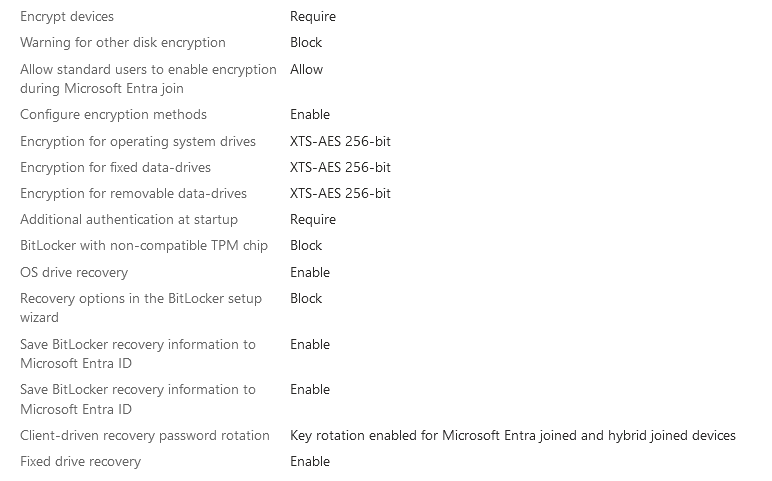This screenshot has width=772, height=481.
Task: Select 'Additional authentication at startup' label
Action: 129,220
